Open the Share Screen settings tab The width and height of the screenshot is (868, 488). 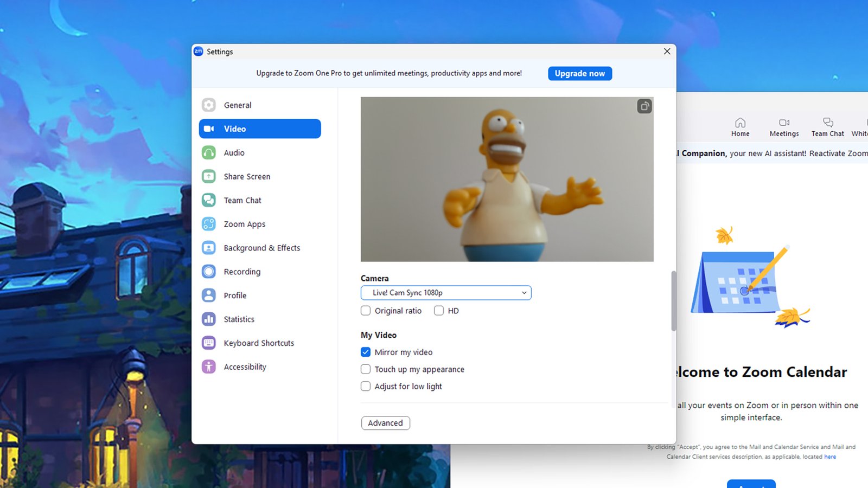pyautogui.click(x=260, y=176)
